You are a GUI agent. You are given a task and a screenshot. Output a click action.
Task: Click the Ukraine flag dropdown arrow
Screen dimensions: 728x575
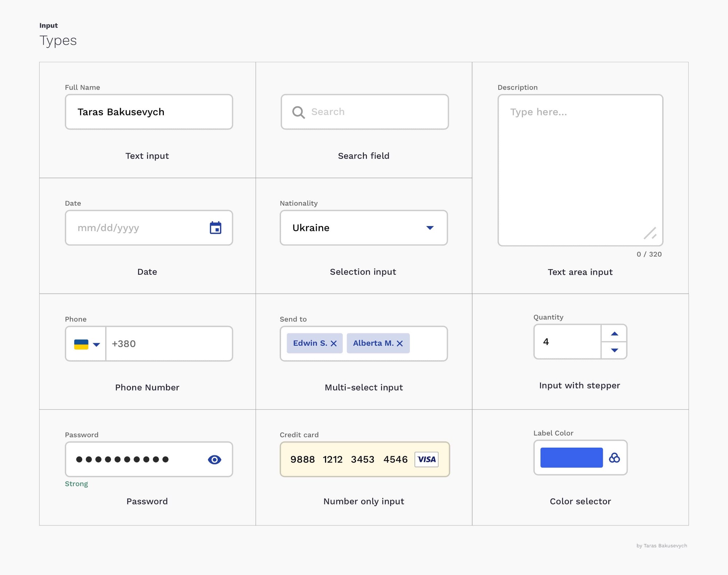[x=96, y=344]
